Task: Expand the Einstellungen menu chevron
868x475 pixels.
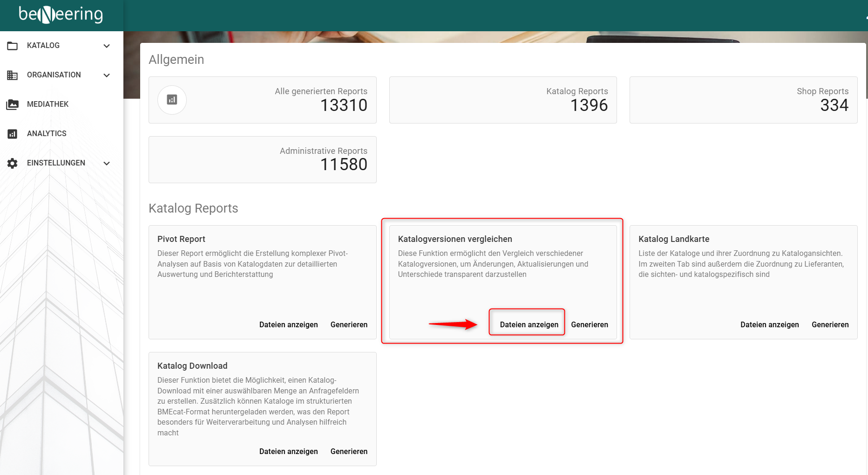Action: [x=107, y=163]
